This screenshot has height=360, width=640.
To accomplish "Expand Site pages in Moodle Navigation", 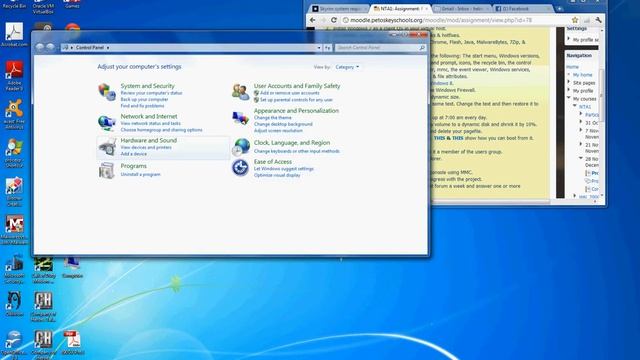I will point(569,82).
